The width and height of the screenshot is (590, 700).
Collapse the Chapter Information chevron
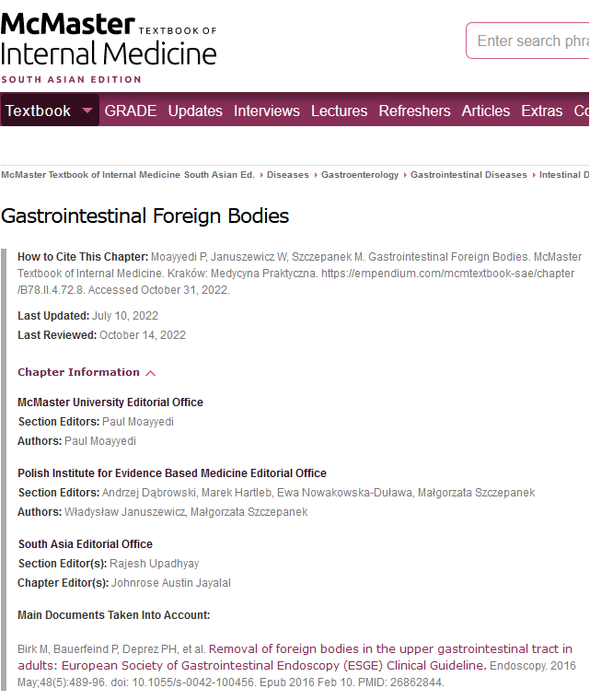coord(151,373)
